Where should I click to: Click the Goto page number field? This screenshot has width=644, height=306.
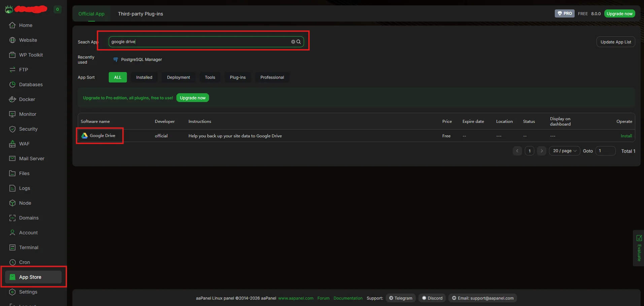click(605, 151)
